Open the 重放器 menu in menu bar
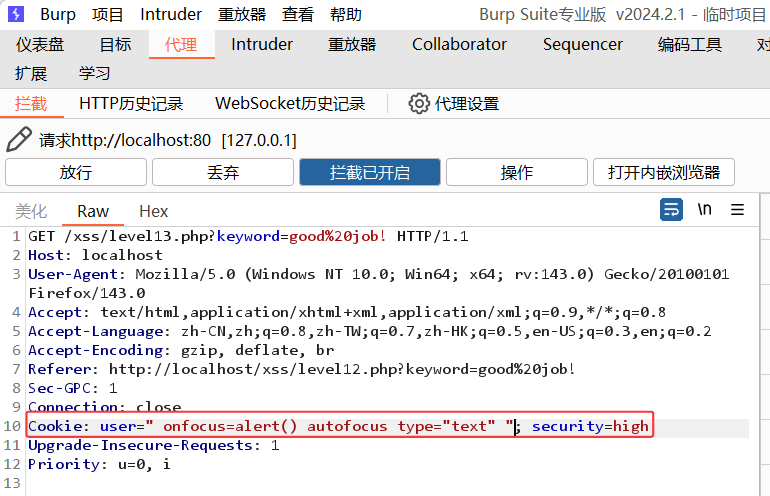The height and width of the screenshot is (496, 770). tap(242, 14)
